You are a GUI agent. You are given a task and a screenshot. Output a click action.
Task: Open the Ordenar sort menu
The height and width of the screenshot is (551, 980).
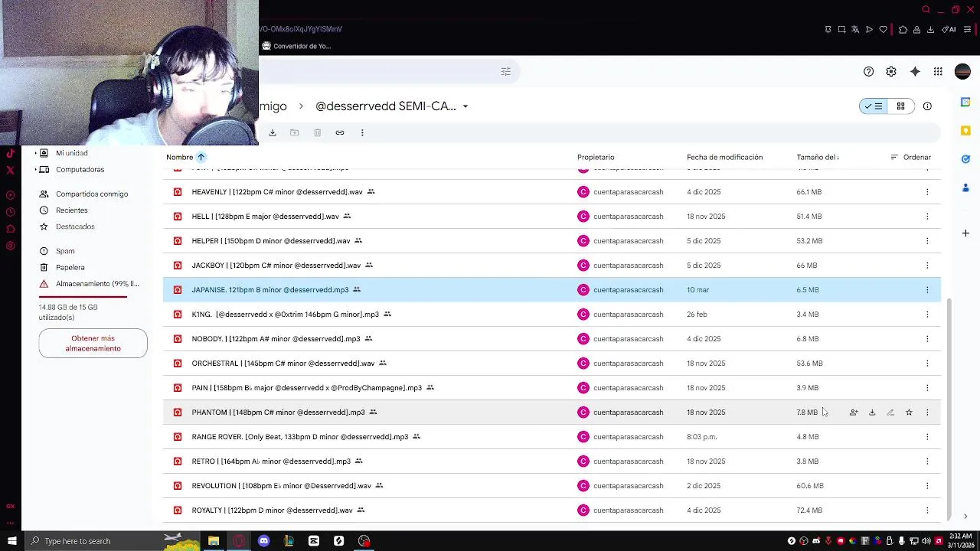(910, 157)
